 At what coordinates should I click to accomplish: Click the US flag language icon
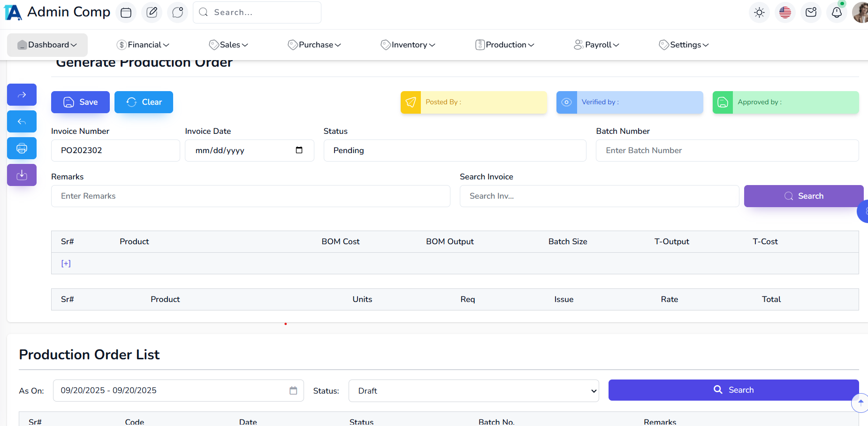point(785,12)
